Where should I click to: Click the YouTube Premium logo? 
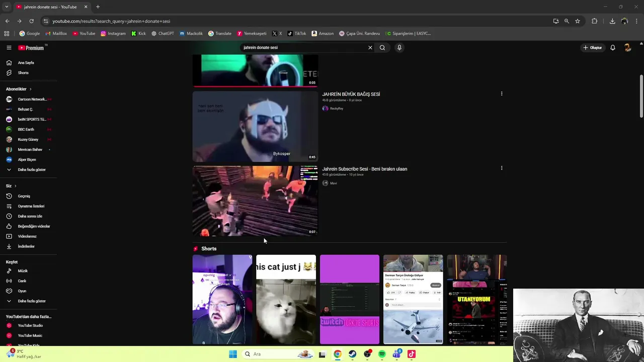click(31, 48)
